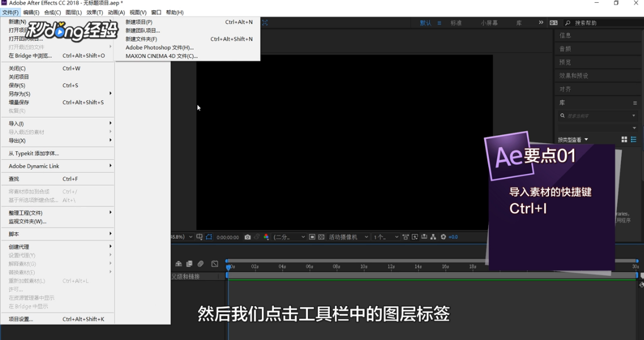Open the magnification ratio dropdown
Viewport: 644px width, 340px height.
(x=182, y=237)
